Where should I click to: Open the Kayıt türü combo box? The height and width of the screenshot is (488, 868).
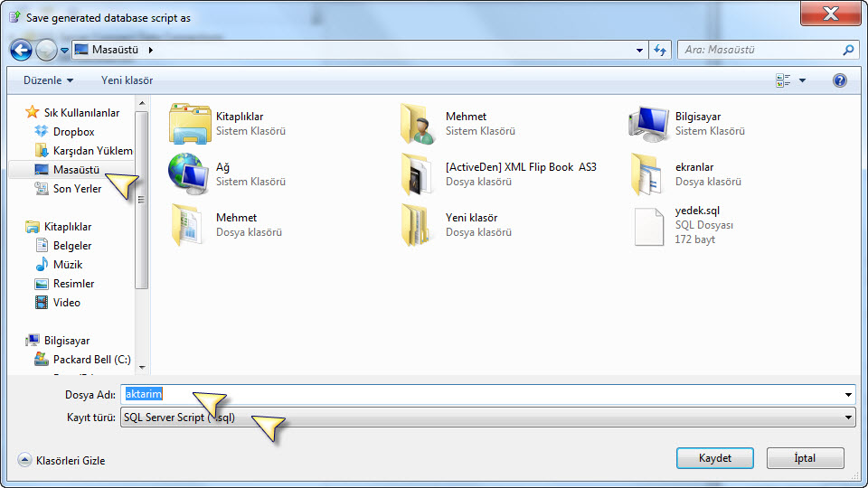tap(487, 418)
